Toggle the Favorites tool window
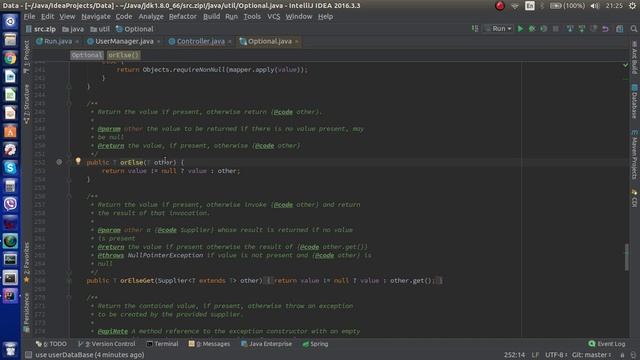Viewport: 640px width, 360px height. click(27, 262)
